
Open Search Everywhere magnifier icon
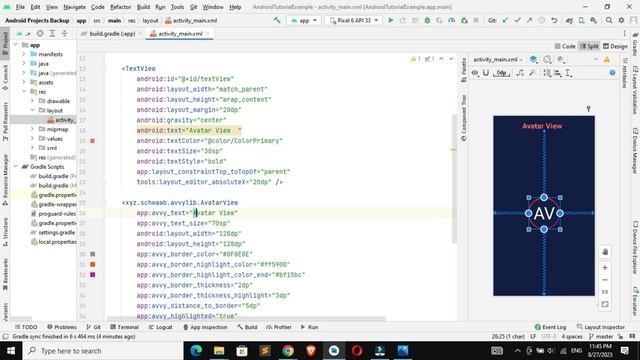[x=609, y=20]
